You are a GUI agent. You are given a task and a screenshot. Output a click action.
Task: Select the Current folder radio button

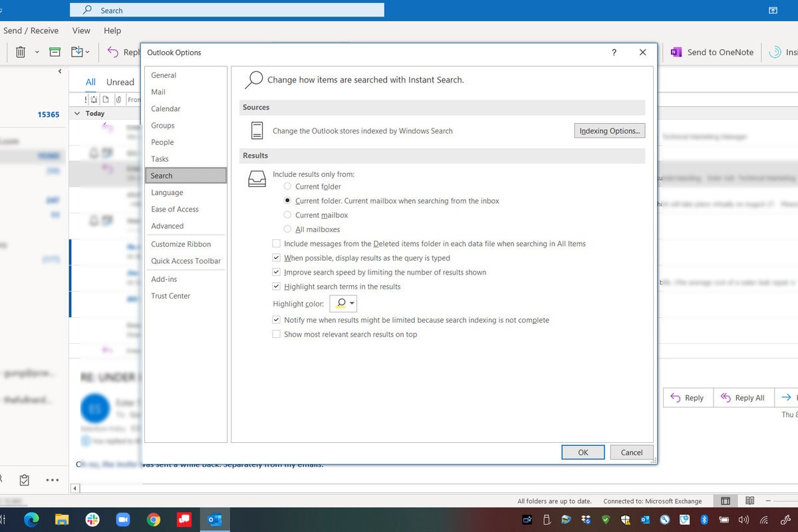click(287, 186)
